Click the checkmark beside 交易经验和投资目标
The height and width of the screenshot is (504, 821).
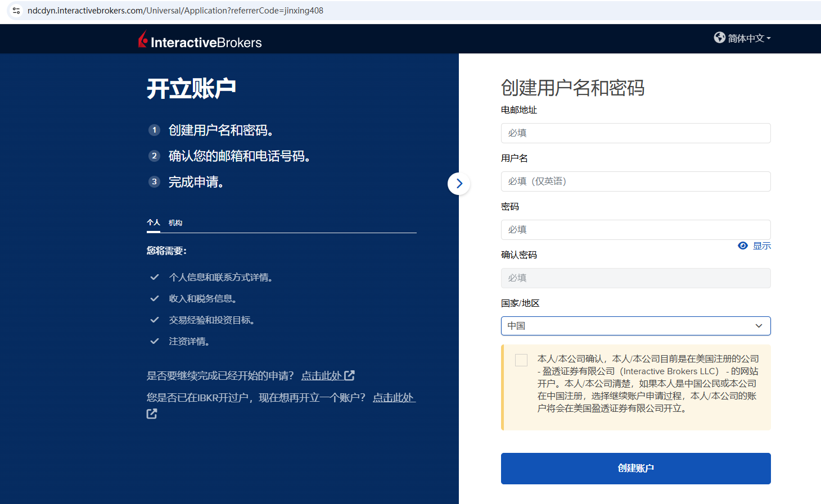click(154, 319)
